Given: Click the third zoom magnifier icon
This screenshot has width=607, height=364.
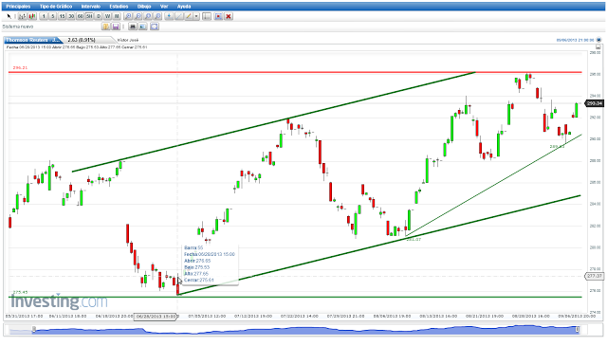Looking at the screenshot, I should coord(148,16).
